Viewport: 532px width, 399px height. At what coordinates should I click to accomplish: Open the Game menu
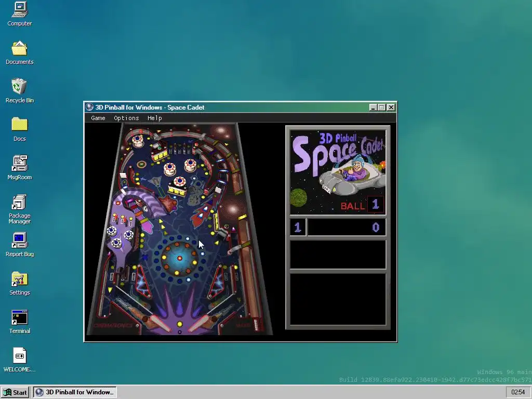coord(98,118)
